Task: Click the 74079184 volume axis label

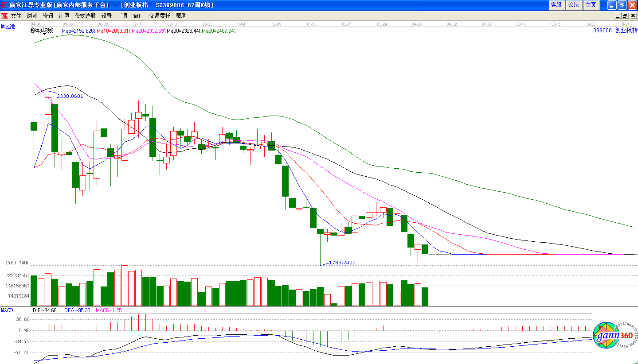Action: coord(19,296)
